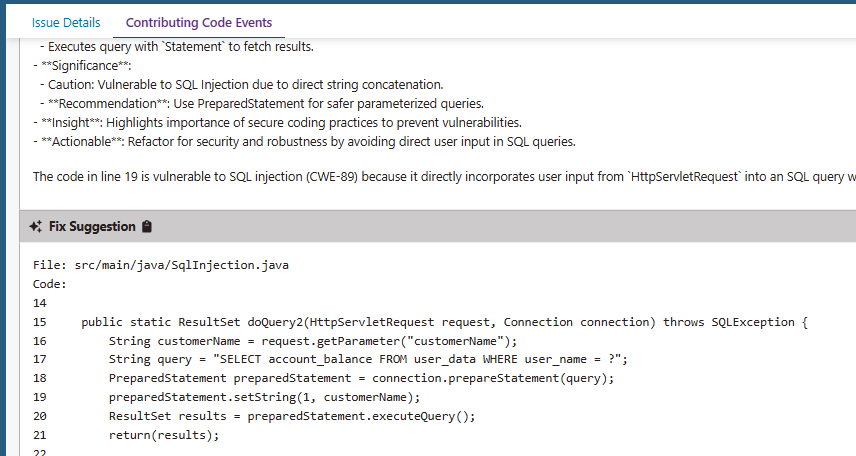Click the CWE-89 SQL injection explanation paragraph
The width and height of the screenshot is (856, 456).
click(440, 177)
